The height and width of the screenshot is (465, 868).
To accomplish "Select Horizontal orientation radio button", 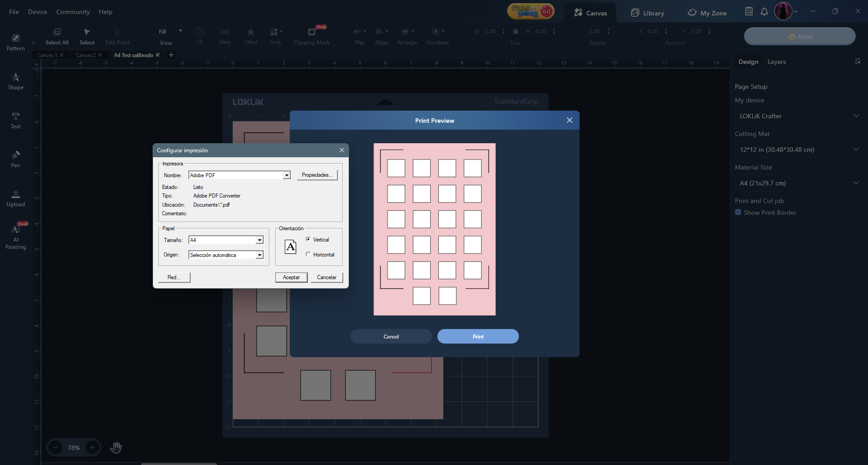I will point(308,254).
